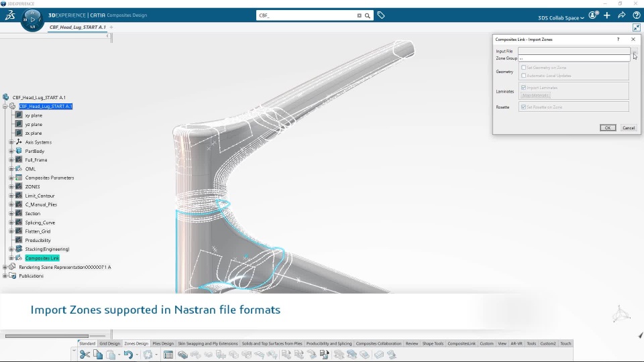
Task: Click the Publications icon in tree
Action: pyautogui.click(x=12, y=276)
